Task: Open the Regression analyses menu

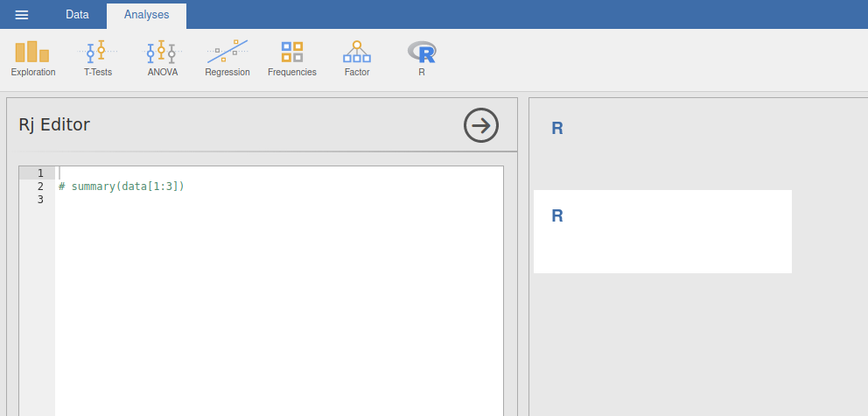Action: point(227,59)
